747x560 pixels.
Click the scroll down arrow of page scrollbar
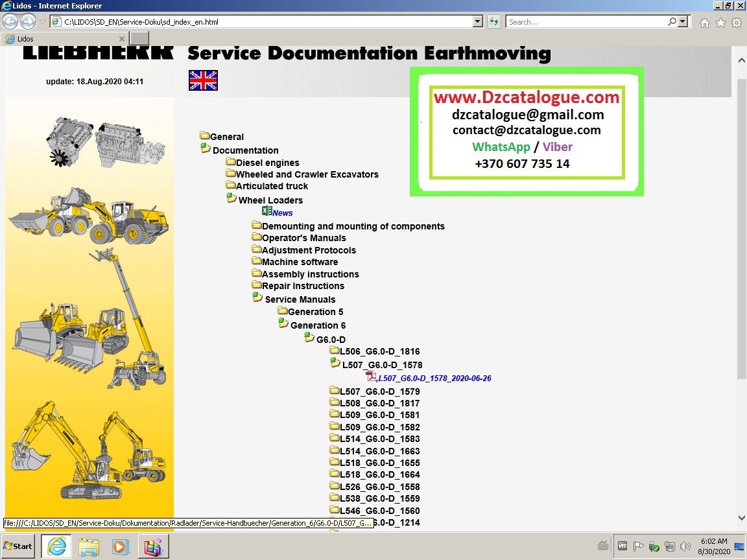[x=741, y=518]
